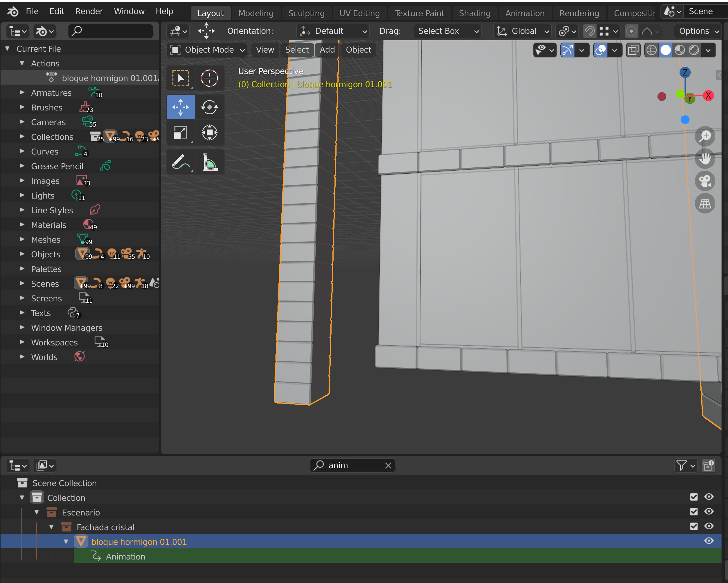Image resolution: width=728 pixels, height=583 pixels.
Task: Click the red X axis gizmo ball
Action: coord(708,95)
